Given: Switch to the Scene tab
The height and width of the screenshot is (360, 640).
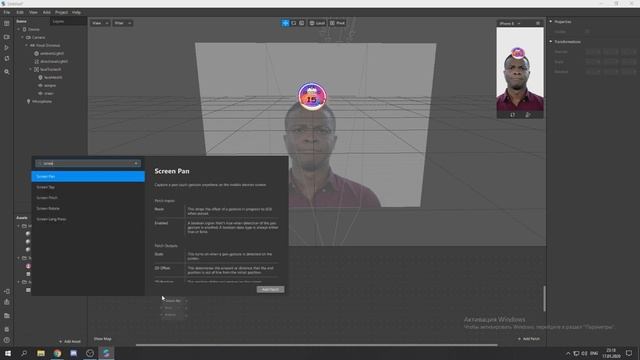Looking at the screenshot, I should point(22,21).
